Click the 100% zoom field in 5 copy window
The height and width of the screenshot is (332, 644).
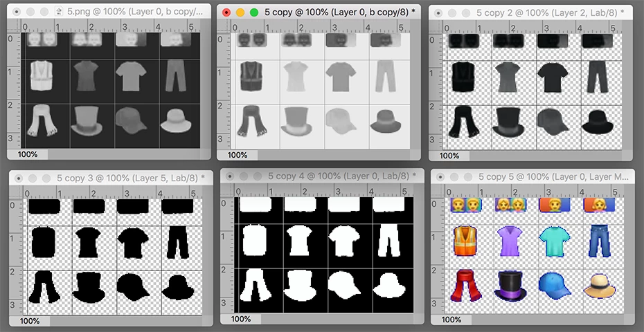(237, 155)
